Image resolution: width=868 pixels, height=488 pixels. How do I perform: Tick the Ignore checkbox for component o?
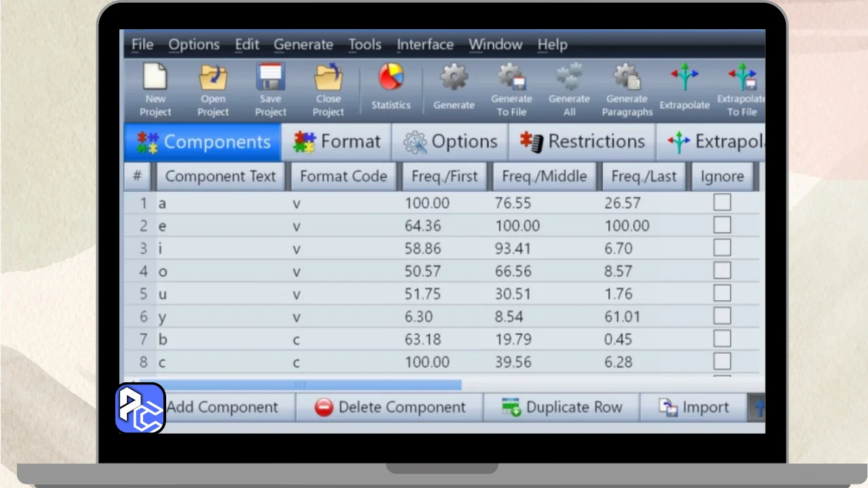[722, 270]
